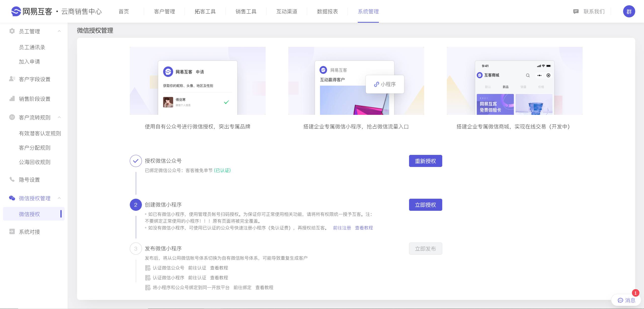Viewport: 644px width, 309px height.
Task: Click the 网易互客 logo icon
Action: (16, 11)
